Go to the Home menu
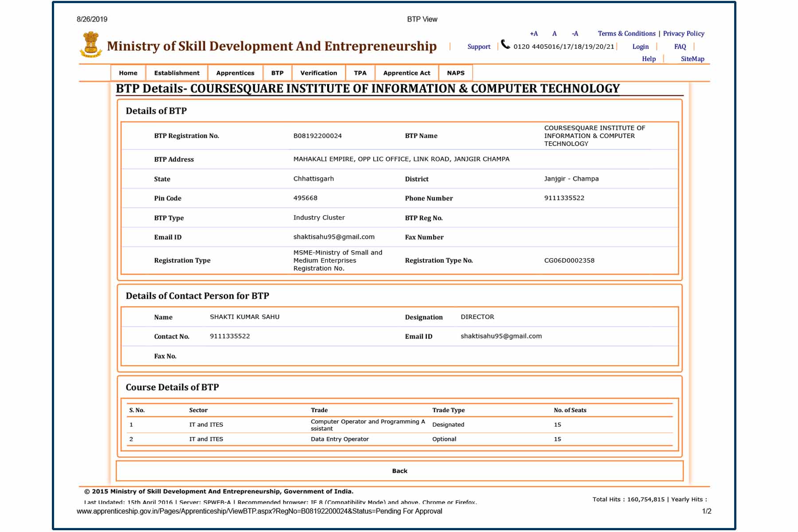This screenshot has width=798, height=532. point(128,73)
